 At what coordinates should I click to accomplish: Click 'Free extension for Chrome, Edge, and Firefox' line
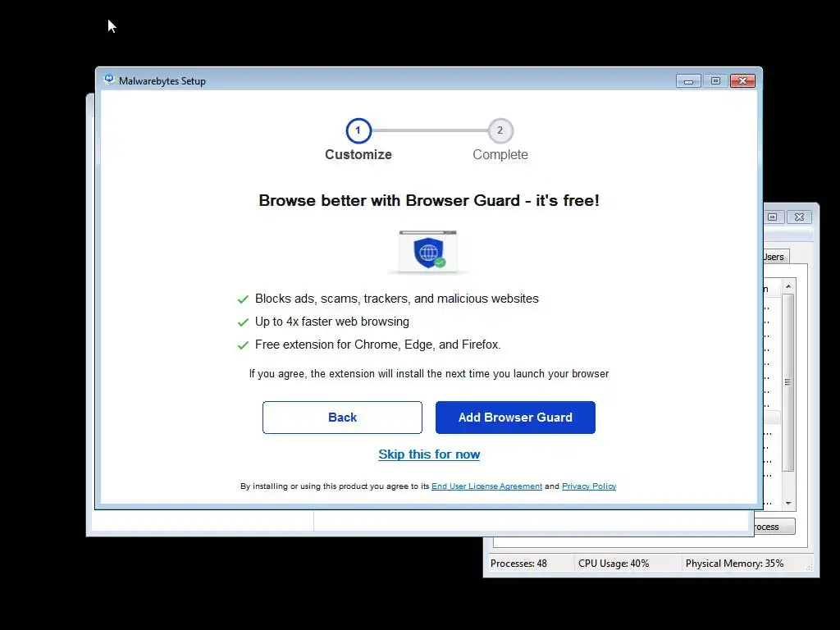(377, 345)
